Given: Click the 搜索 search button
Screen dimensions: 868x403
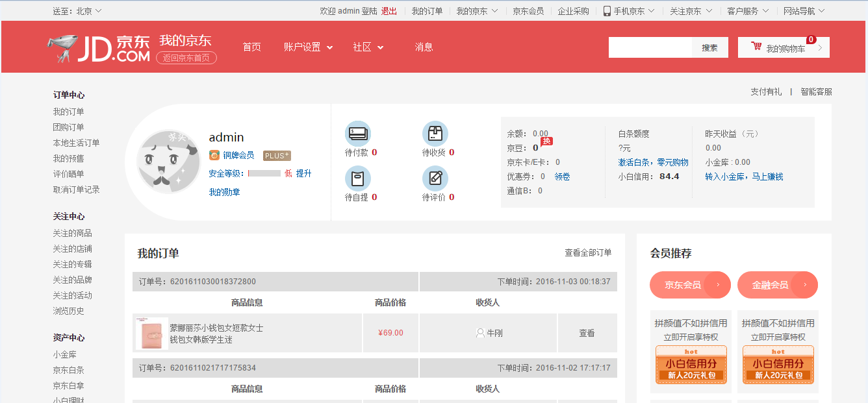Looking at the screenshot, I should 710,47.
